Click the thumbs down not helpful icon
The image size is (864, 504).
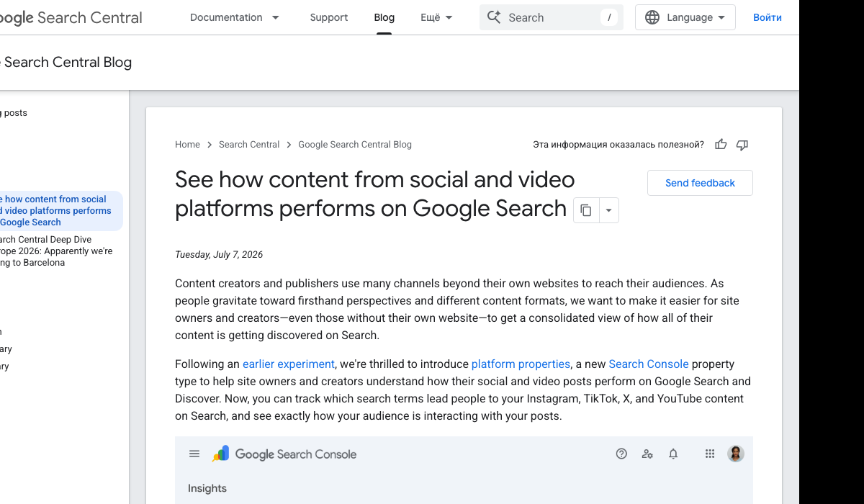[x=742, y=145]
